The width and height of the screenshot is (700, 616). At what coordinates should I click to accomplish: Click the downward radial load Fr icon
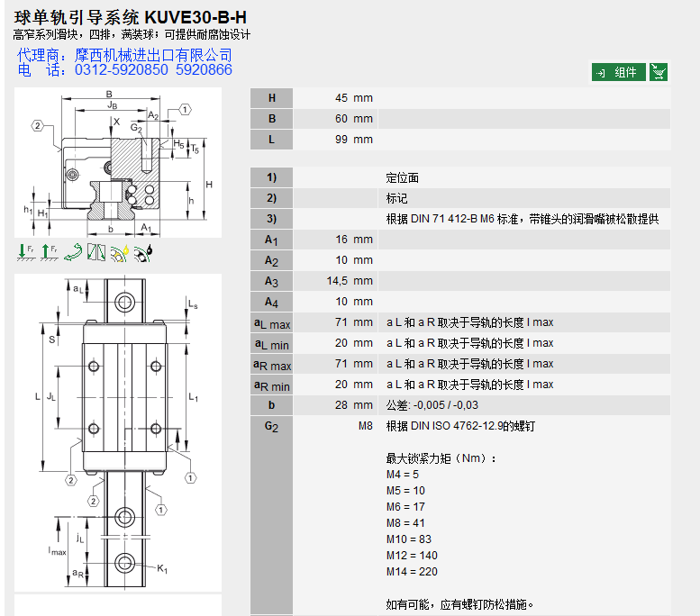coord(25,253)
